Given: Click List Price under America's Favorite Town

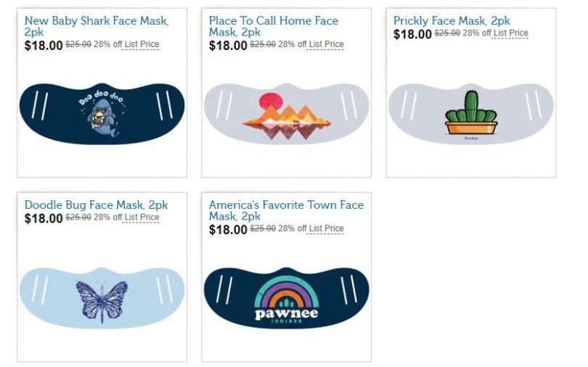Looking at the screenshot, I should pyautogui.click(x=326, y=229).
